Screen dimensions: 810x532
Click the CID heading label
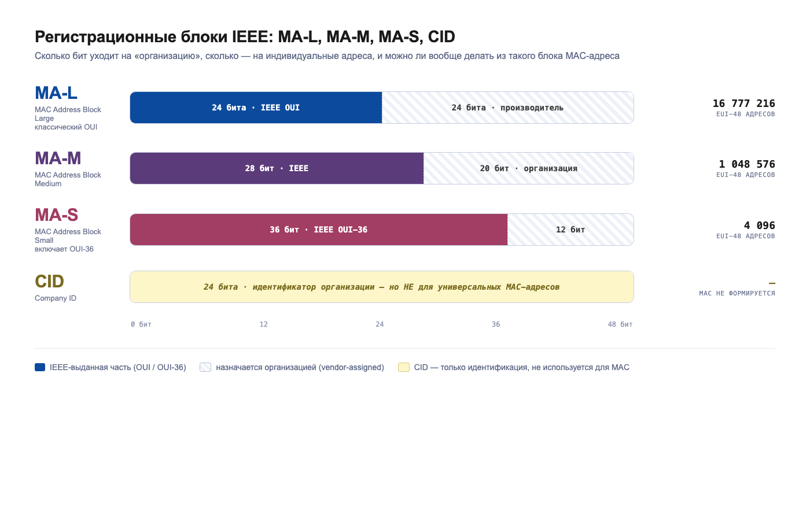pos(49,282)
